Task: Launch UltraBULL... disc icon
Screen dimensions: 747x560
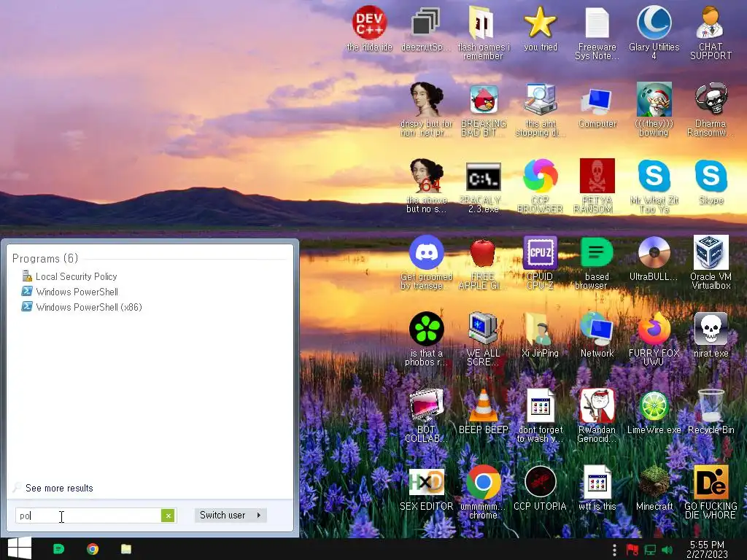Action: pyautogui.click(x=654, y=253)
